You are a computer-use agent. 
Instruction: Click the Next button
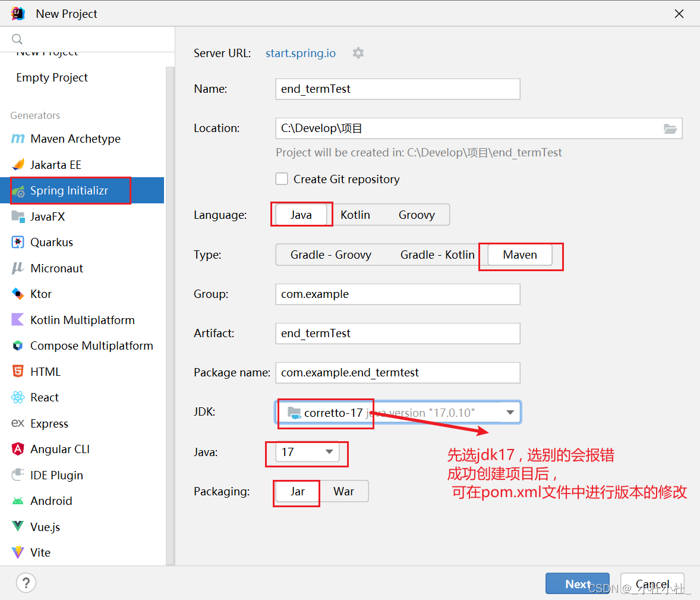click(x=577, y=583)
